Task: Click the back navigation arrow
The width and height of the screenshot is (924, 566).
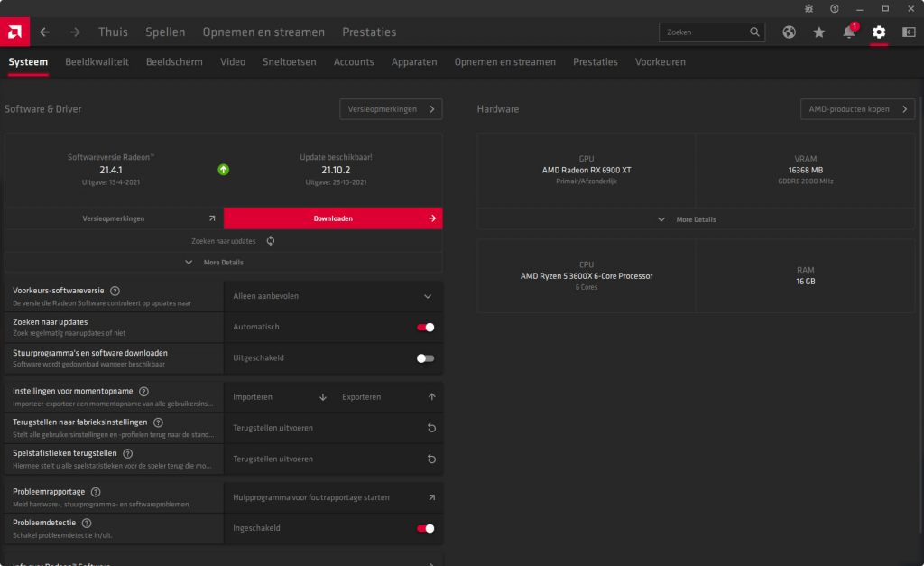Action: tap(45, 32)
